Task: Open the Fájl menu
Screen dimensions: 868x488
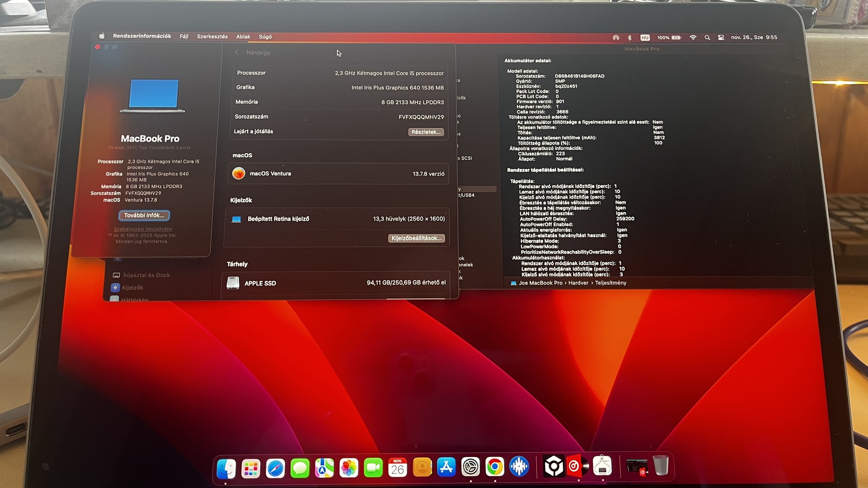Action: point(184,36)
